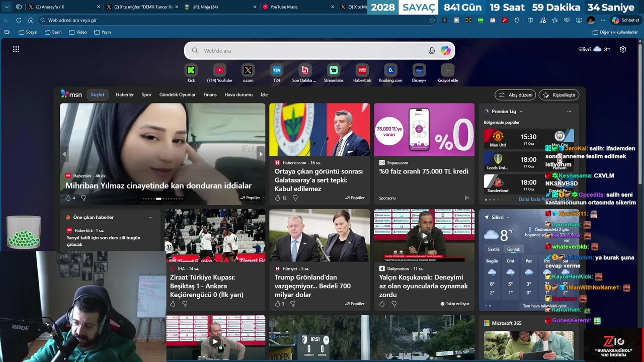Image resolution: width=644 pixels, height=362 pixels.
Task: Open the msn logo link
Action: (71, 95)
